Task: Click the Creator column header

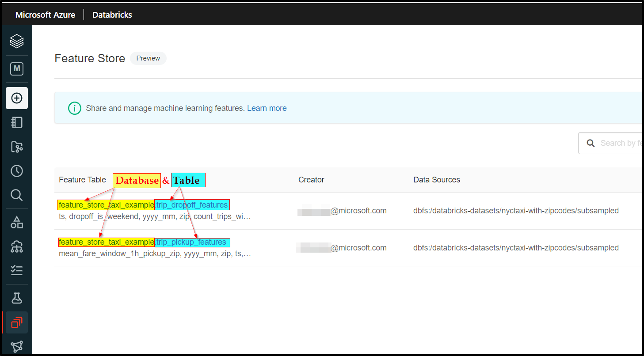Action: [x=311, y=180]
